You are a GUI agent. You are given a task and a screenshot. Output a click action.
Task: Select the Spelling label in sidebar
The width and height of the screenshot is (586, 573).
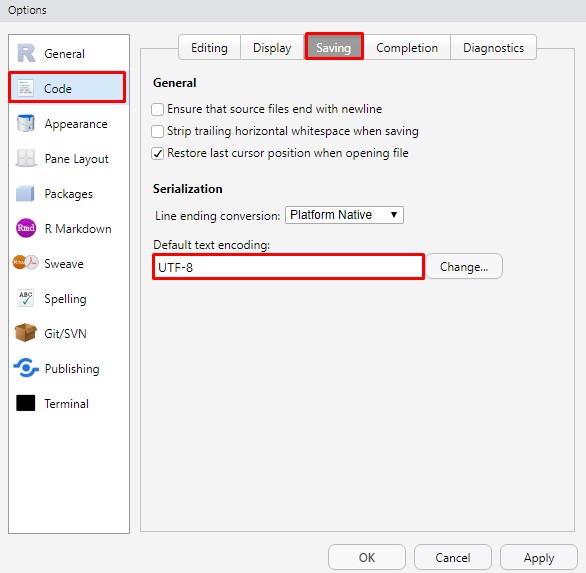[65, 299]
